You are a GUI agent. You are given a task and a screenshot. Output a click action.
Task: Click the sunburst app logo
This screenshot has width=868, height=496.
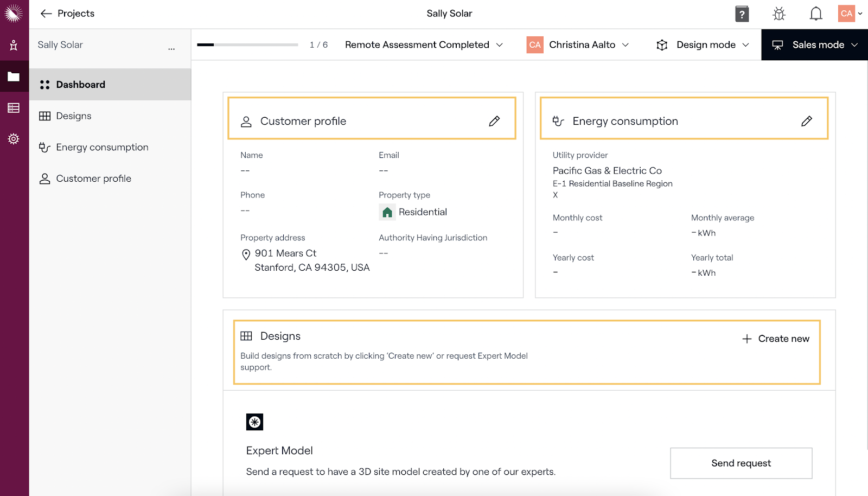[14, 14]
